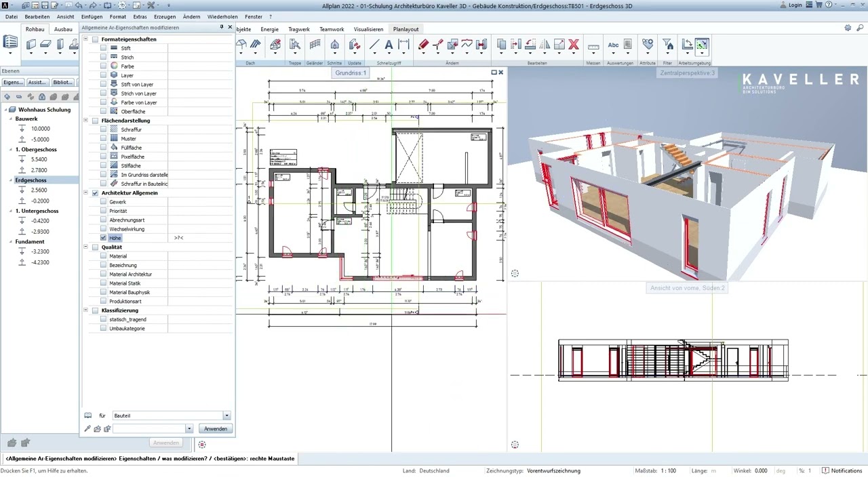Image resolution: width=868 pixels, height=488 pixels.
Task: Tick the Layer checkbox
Action: click(x=104, y=75)
